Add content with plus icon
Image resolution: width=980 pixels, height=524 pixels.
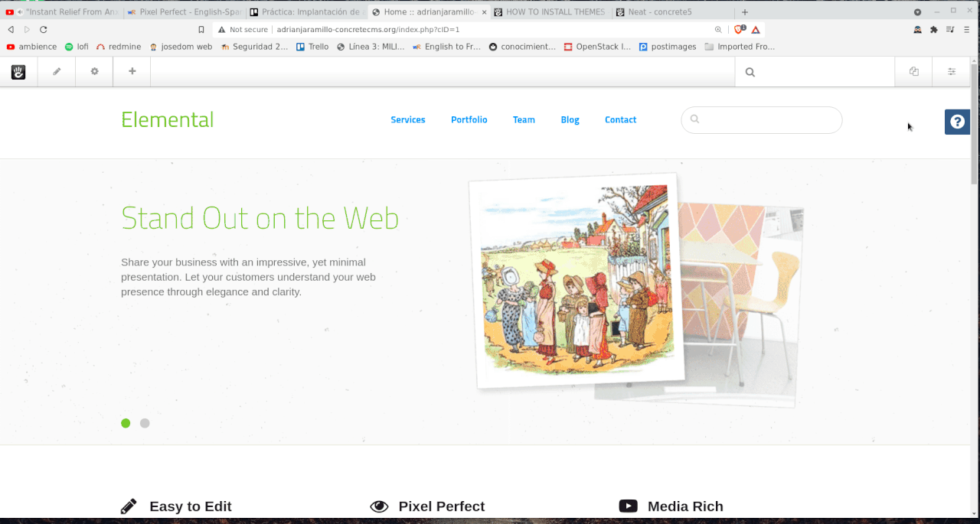tap(132, 72)
